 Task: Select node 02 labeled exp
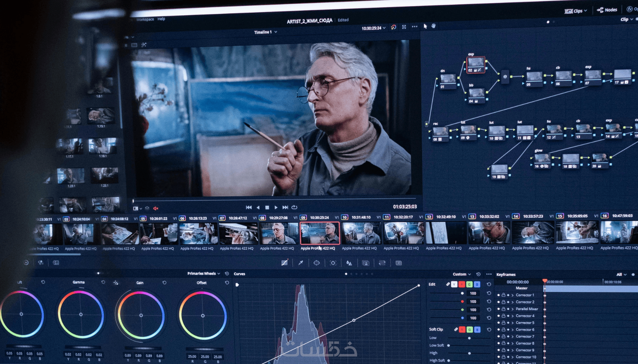[475, 65]
